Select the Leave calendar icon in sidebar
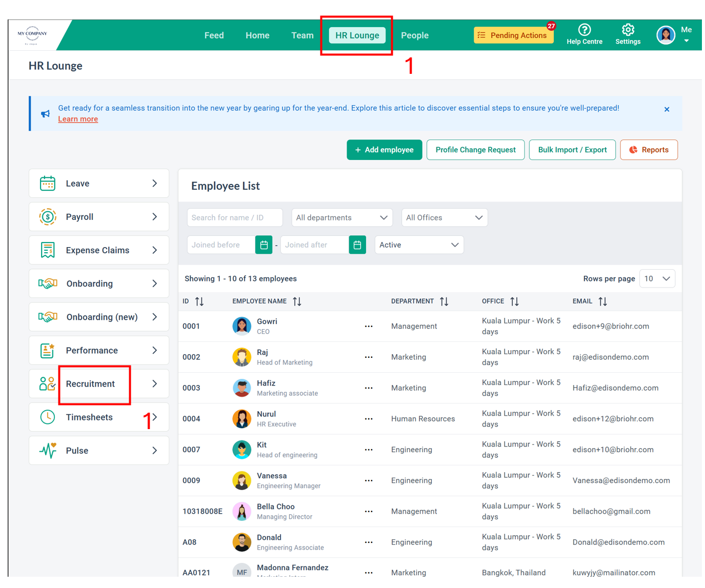 pos(47,183)
